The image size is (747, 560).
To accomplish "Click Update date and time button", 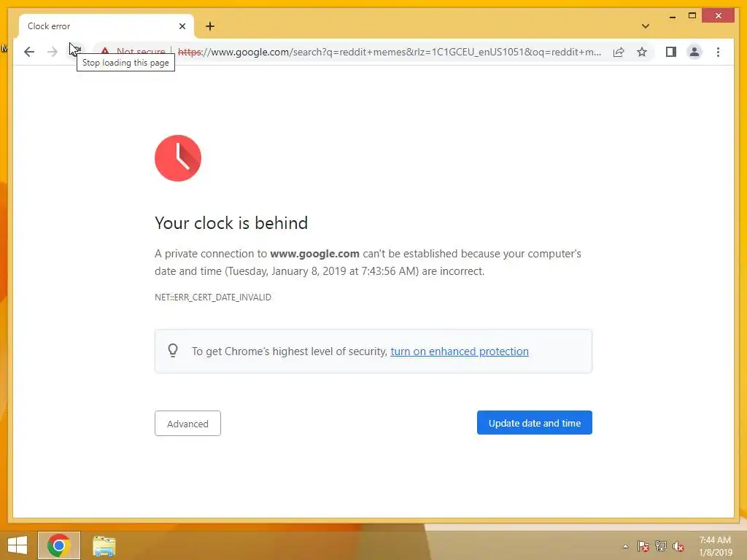I will [535, 423].
